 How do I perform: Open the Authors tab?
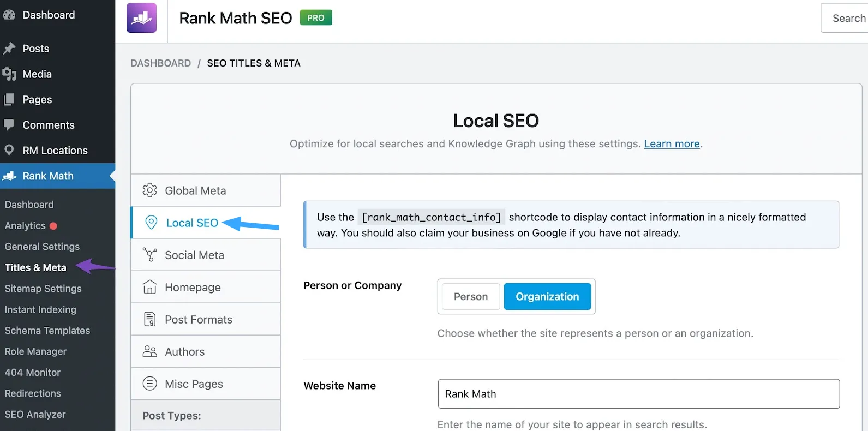tap(206, 351)
